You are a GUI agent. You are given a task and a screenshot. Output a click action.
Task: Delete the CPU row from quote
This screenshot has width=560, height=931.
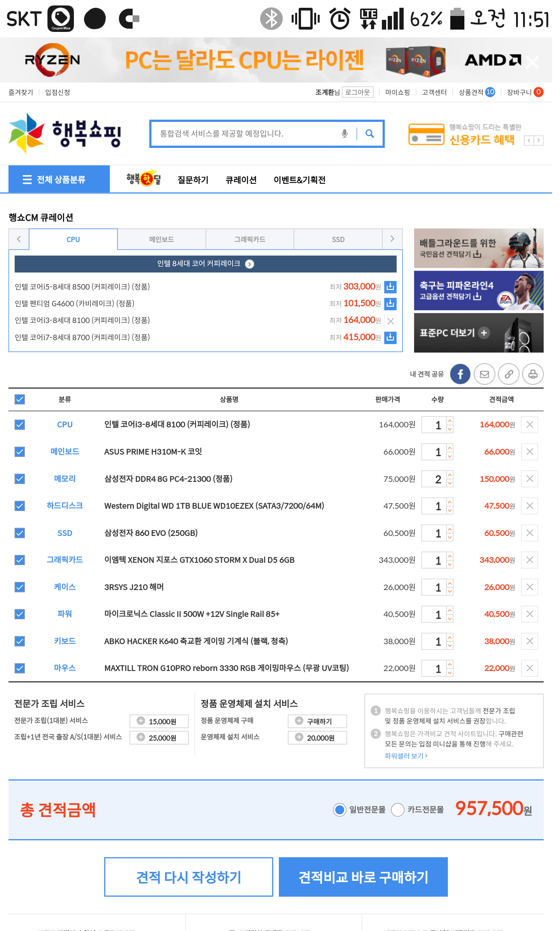[x=530, y=425]
